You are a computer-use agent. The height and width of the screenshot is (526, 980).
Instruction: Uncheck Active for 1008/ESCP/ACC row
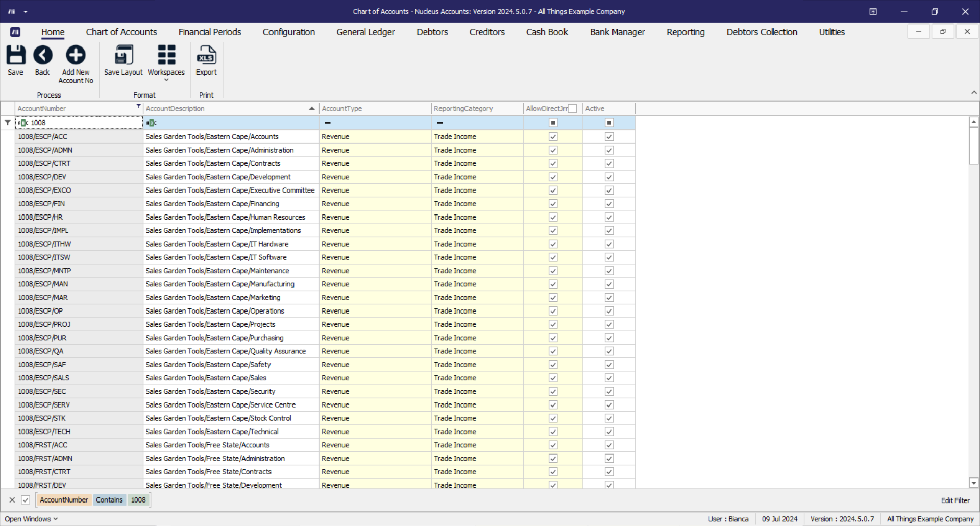click(x=609, y=137)
